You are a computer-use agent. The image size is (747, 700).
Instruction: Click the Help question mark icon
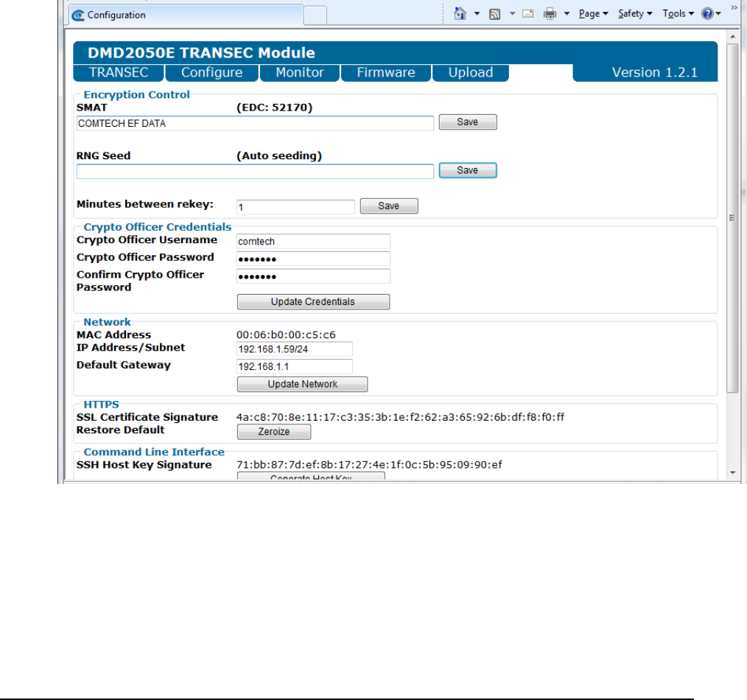pos(706,14)
